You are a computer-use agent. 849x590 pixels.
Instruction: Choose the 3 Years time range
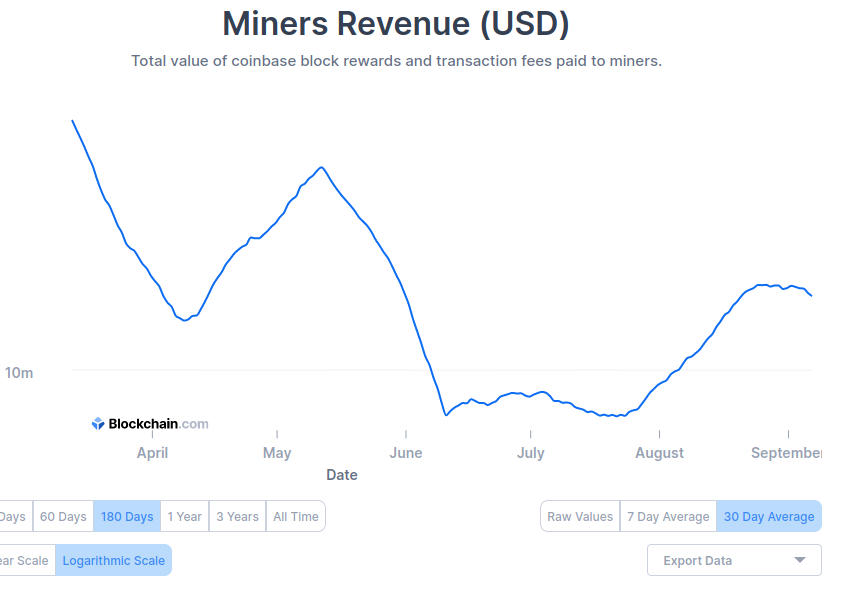(238, 516)
